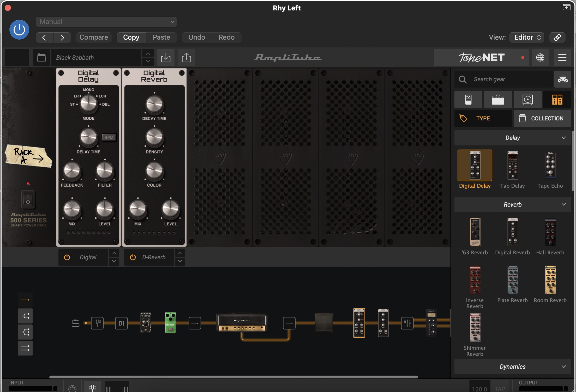Collapse the Reverb gear section

tap(513, 205)
